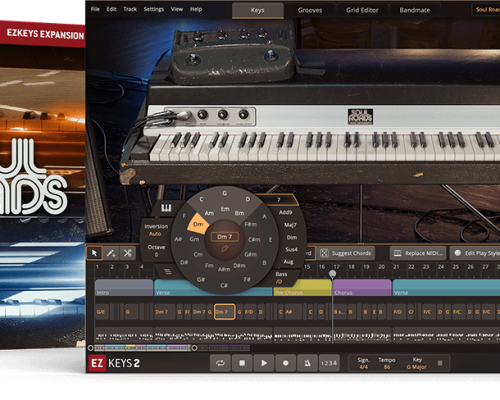Click the left handle of the song overview
The height and width of the screenshot is (400, 500).
90,348
